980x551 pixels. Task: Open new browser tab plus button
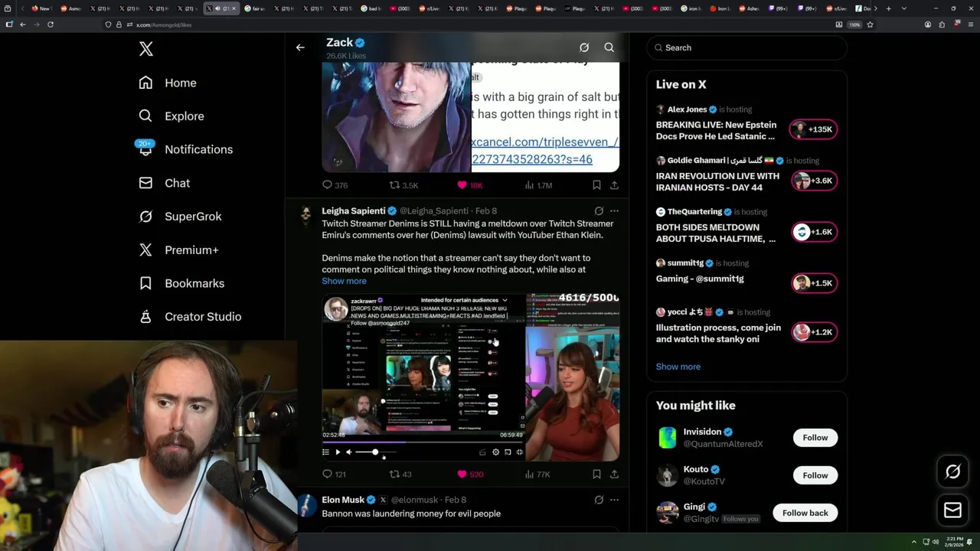(888, 8)
